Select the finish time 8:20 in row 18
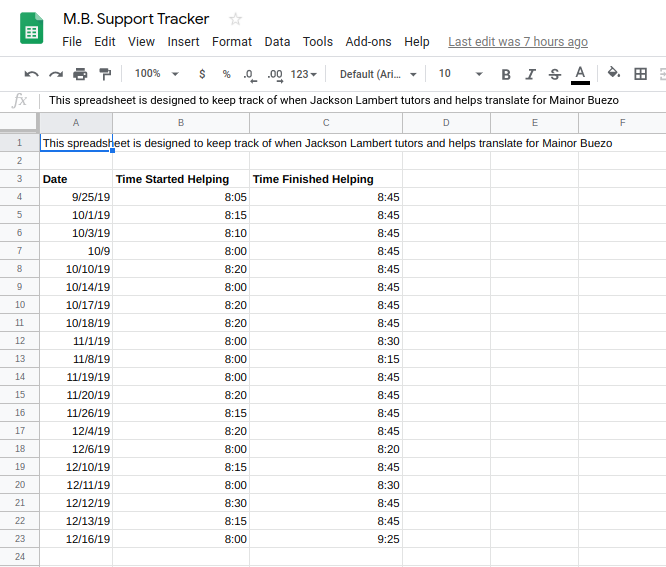Viewport: 666px width, 567px height. pyautogui.click(x=326, y=449)
